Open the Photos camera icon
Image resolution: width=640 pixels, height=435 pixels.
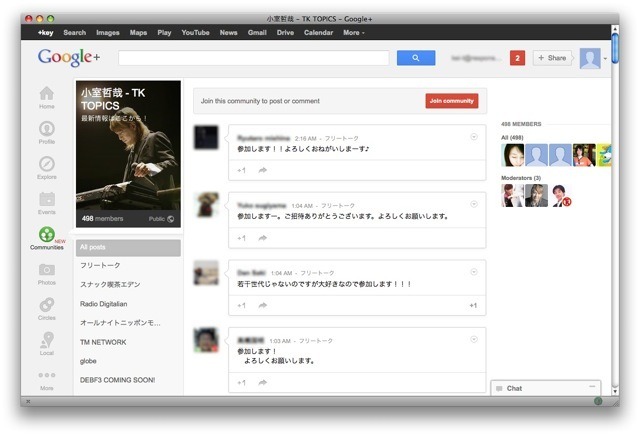47,269
